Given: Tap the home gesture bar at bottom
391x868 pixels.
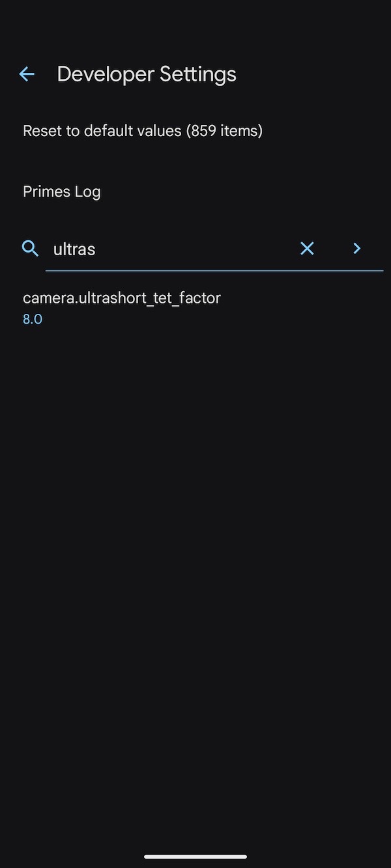Looking at the screenshot, I should [x=195, y=856].
